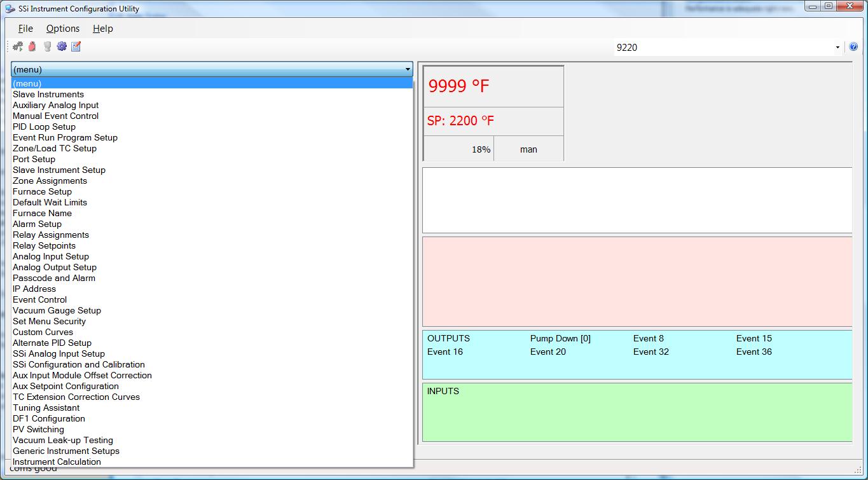Click the gears with green arrow toolbar icon
Viewport: 868px width, 480px height.
[18, 46]
